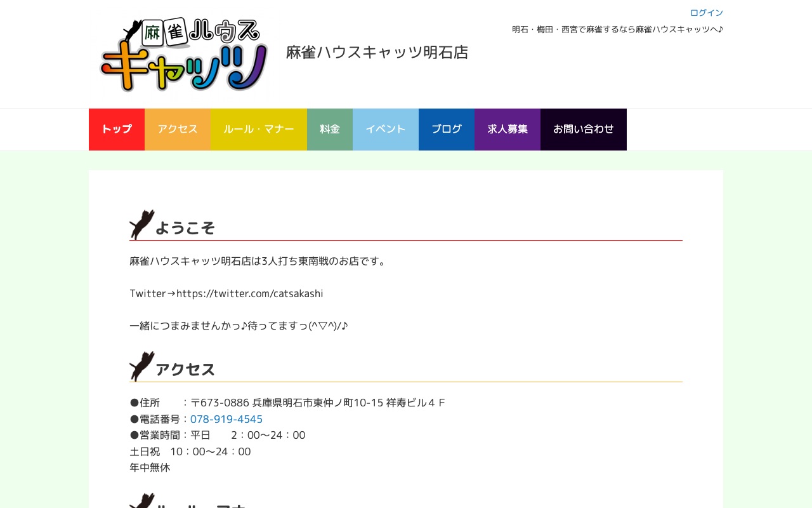Open the orange アクセス navigation tab

(178, 130)
